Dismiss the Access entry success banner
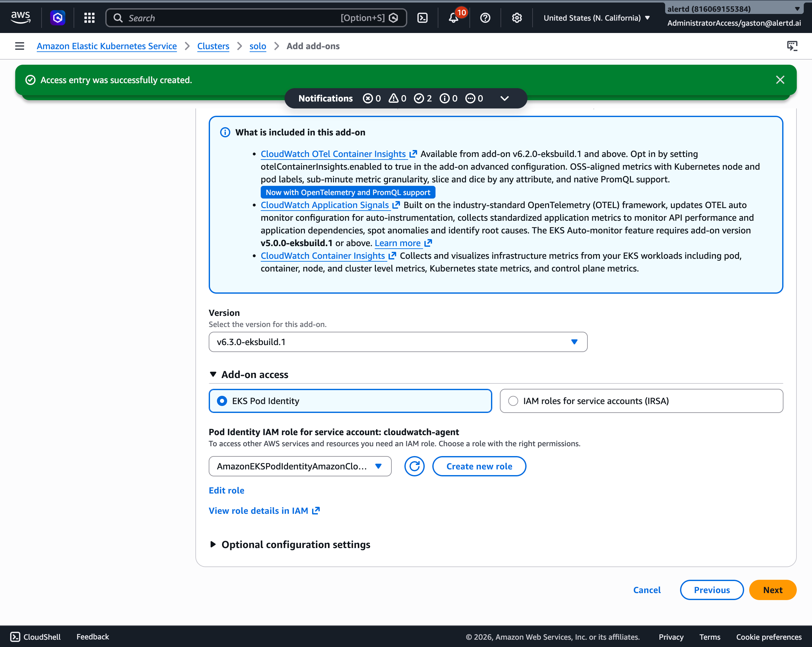Image resolution: width=812 pixels, height=647 pixels. click(780, 80)
